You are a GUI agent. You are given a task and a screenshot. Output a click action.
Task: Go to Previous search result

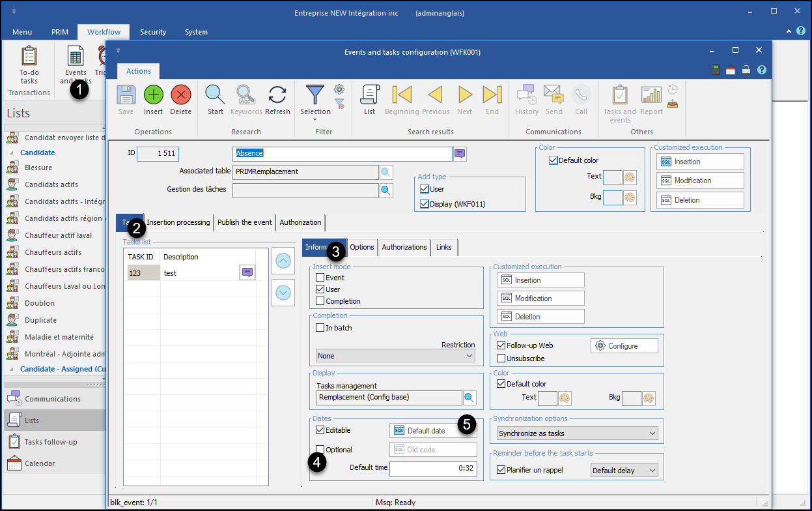click(435, 95)
